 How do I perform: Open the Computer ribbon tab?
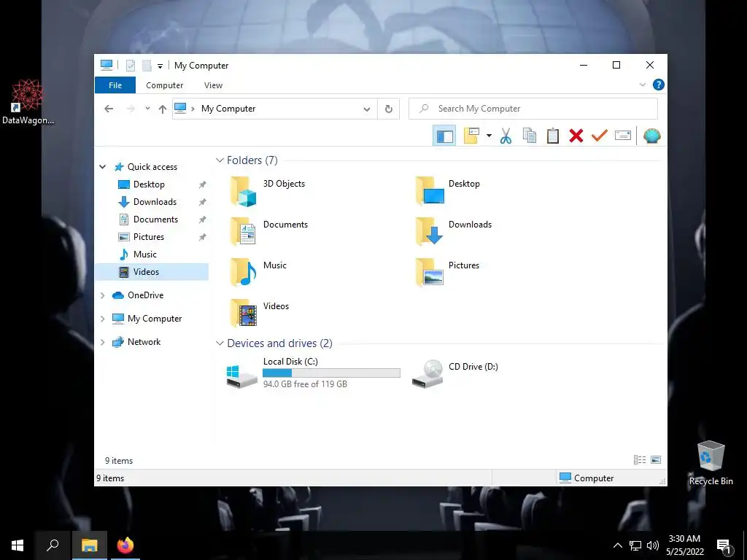pos(164,85)
